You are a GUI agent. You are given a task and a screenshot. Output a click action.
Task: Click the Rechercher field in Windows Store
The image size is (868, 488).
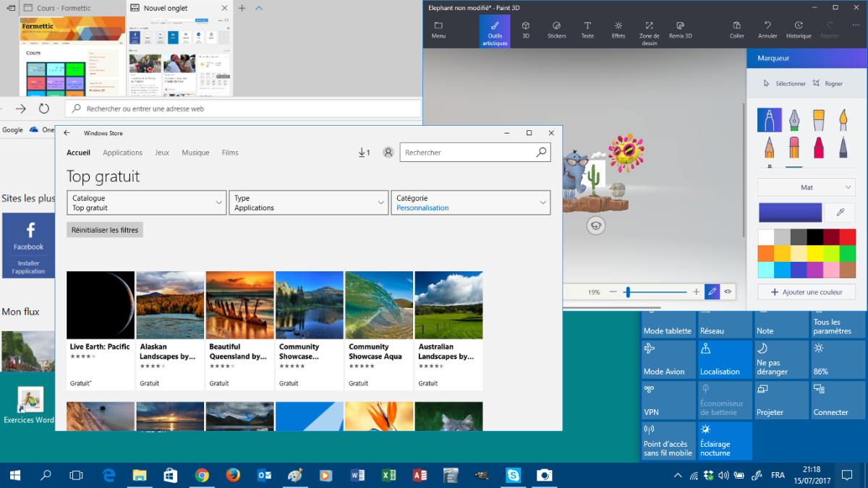coord(467,153)
